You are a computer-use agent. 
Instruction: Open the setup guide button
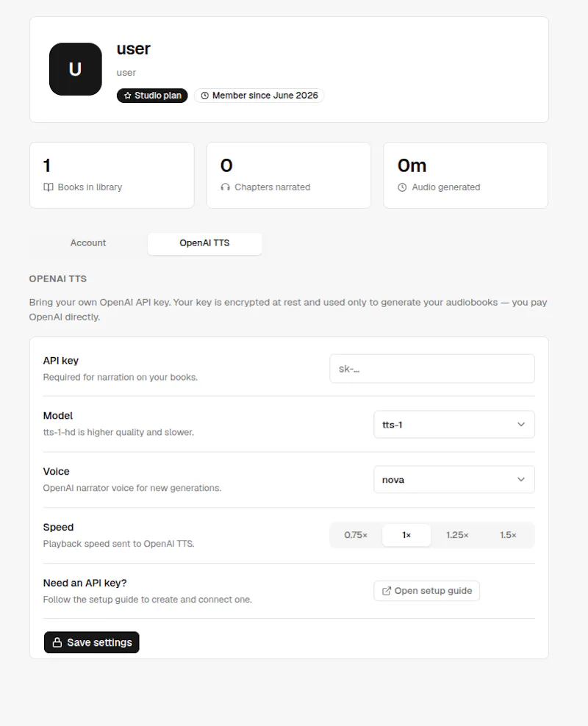pos(426,591)
